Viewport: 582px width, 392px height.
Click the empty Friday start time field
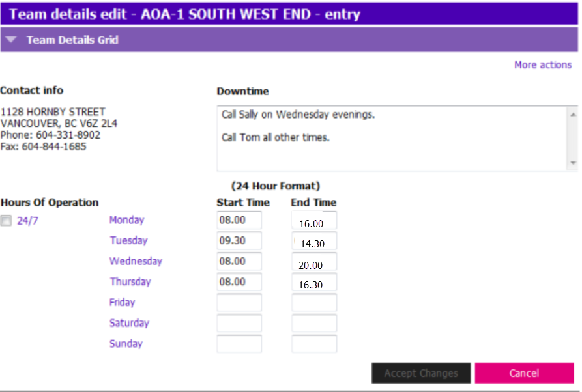pyautogui.click(x=239, y=303)
